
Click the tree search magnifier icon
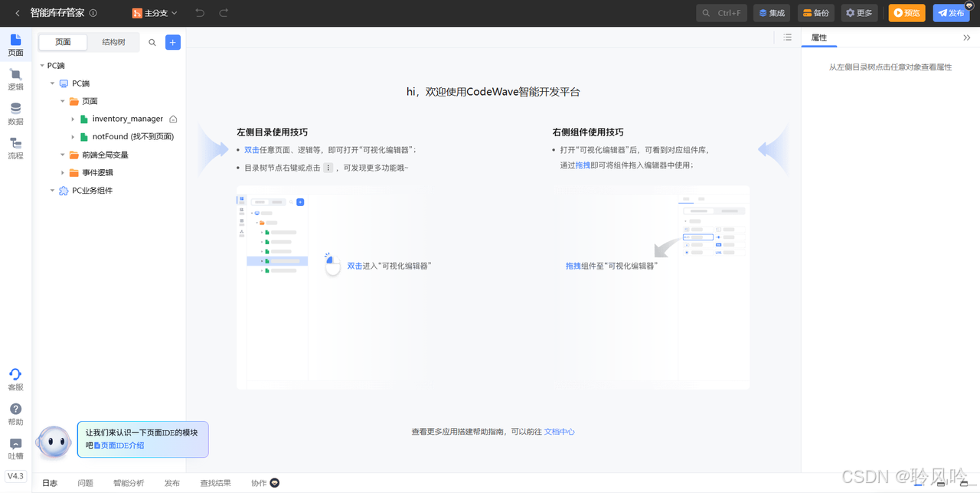(x=152, y=43)
